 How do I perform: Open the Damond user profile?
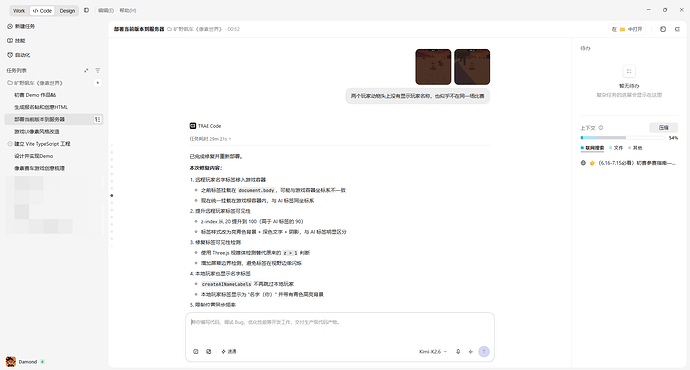[x=26, y=362]
